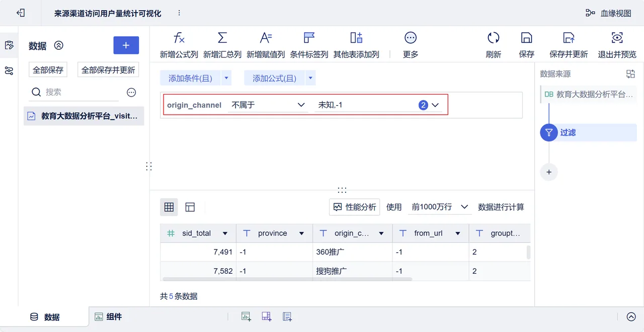Screen dimensions: 644x332
Task: Click 添加条件(且) button
Action: [x=190, y=78]
